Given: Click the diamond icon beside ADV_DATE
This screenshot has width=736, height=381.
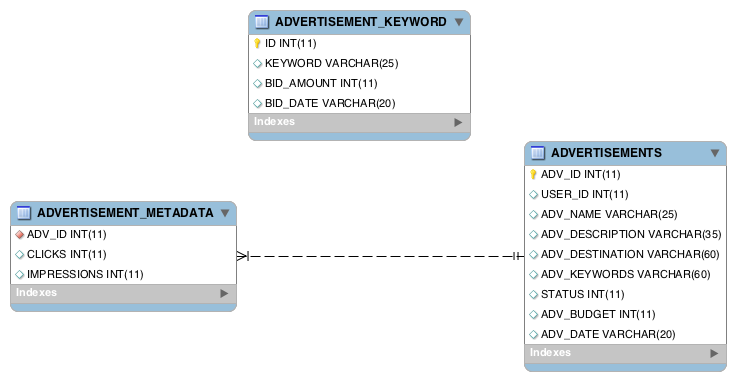Looking at the screenshot, I should (x=533, y=335).
